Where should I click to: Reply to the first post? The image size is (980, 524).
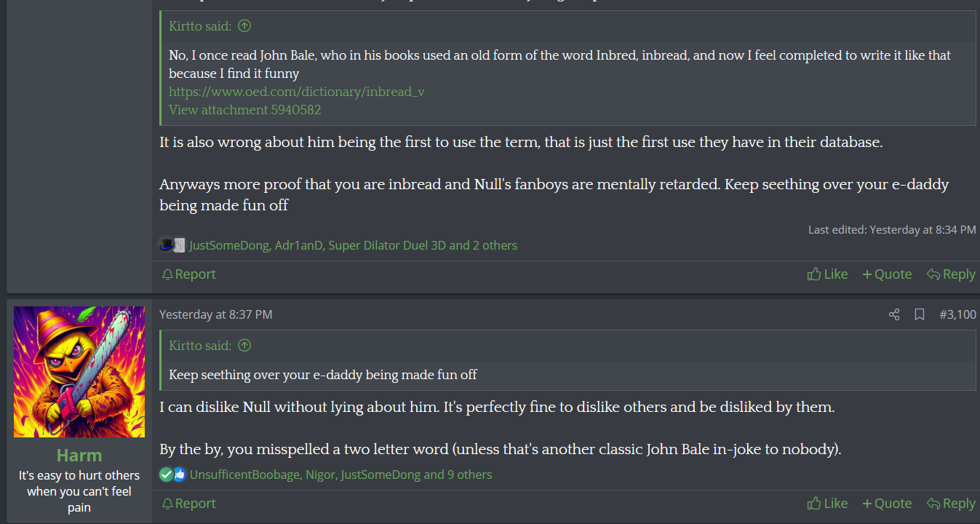coord(950,274)
